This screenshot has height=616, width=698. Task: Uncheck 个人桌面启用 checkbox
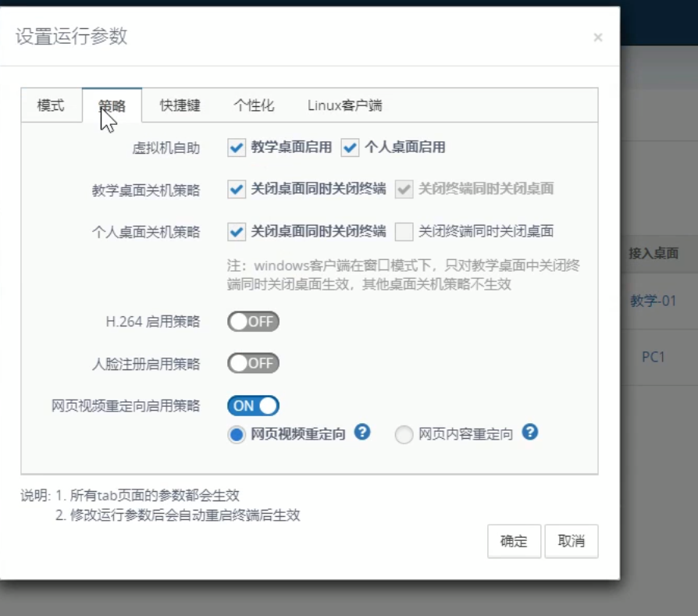[351, 148]
